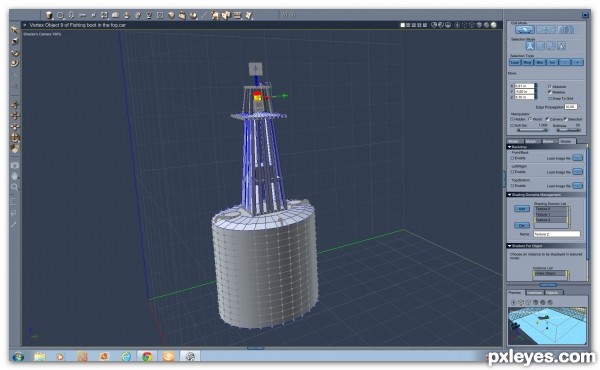Select the arrow selection tool in left toolbar
Viewport: 600px width, 370px height.
15,30
